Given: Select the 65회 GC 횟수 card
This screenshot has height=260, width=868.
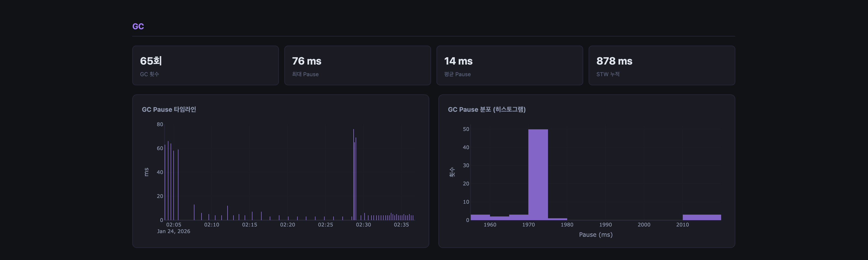Looking at the screenshot, I should coord(205,65).
